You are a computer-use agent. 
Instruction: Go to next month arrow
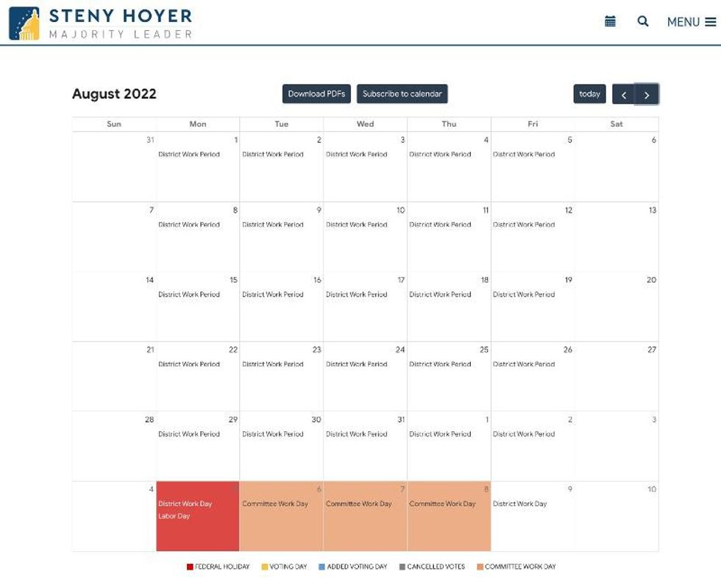(647, 94)
